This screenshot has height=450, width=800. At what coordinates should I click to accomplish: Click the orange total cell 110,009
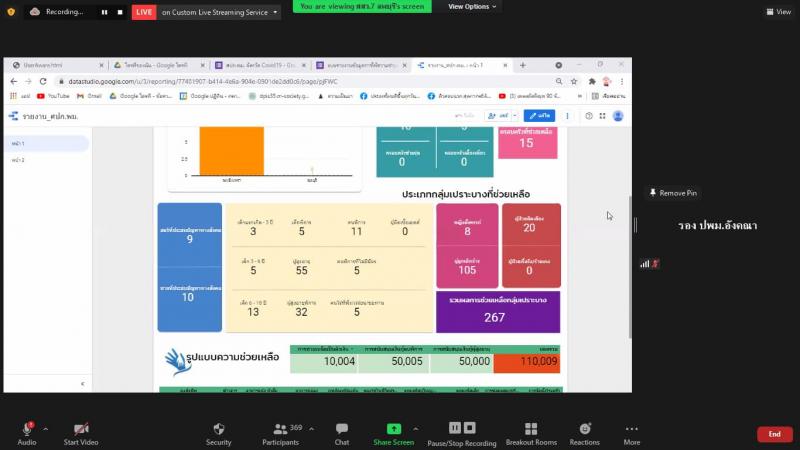527,362
